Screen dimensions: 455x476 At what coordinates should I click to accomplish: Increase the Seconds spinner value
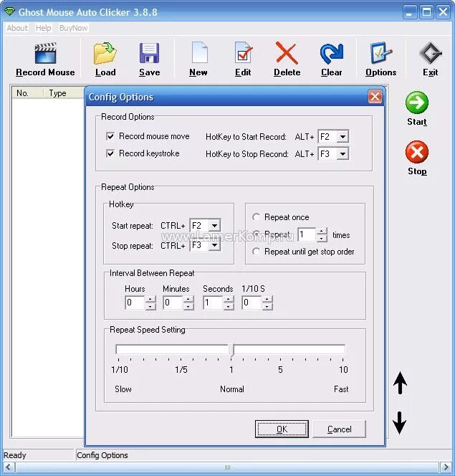point(229,300)
